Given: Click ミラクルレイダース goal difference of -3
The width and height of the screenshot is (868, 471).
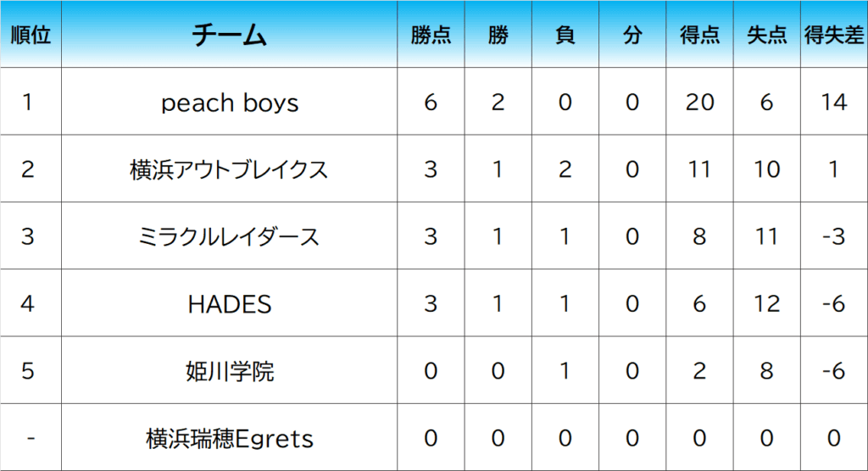Looking at the screenshot, I should [834, 236].
